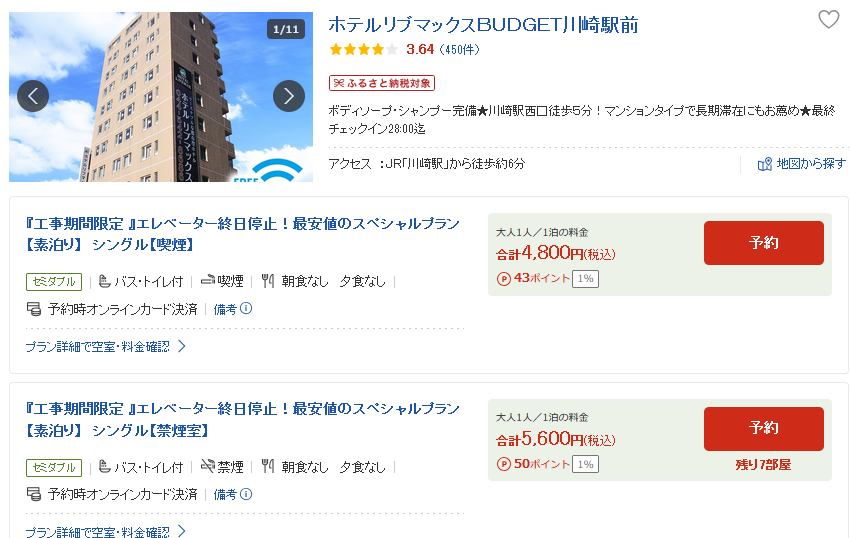Click the 合計5,600円(税込) price
The width and height of the screenshot is (850, 538).
[556, 439]
